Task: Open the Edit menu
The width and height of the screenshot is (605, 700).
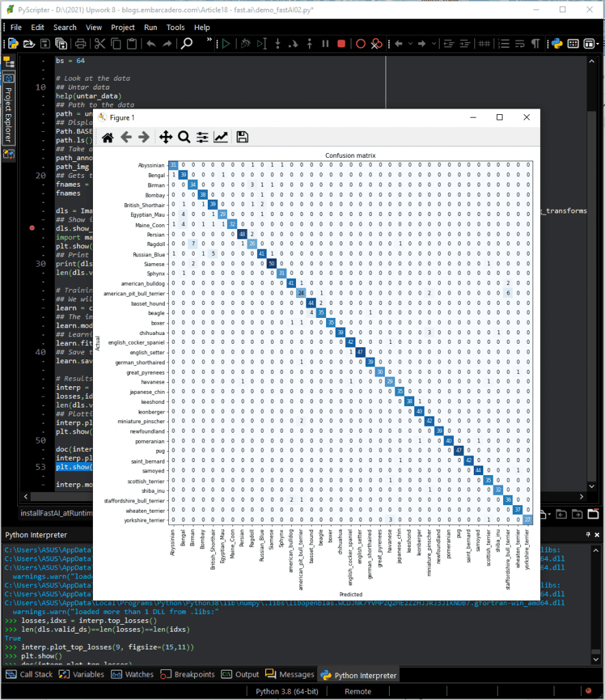Action: [x=38, y=27]
